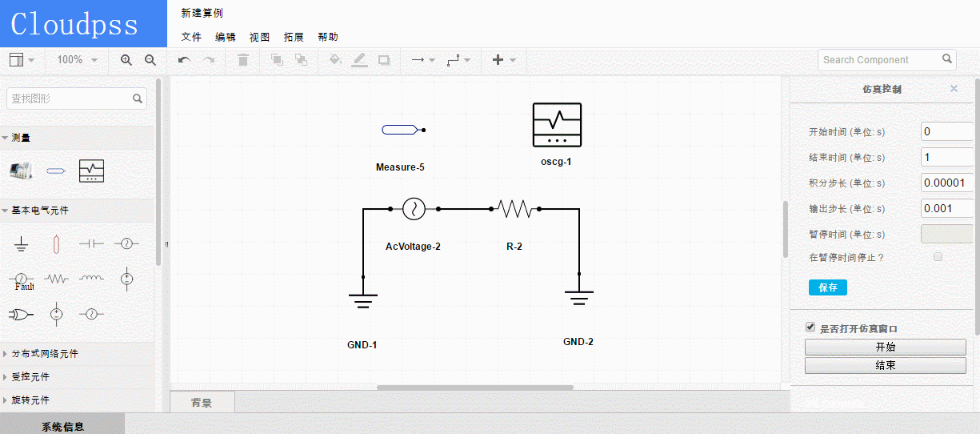Click the 结束 button
Screen dimensions: 980x434
[885, 365]
